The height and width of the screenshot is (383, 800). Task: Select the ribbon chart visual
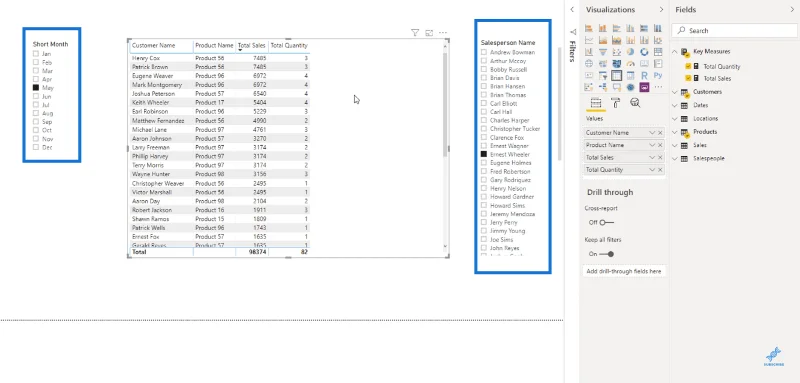[x=658, y=40]
